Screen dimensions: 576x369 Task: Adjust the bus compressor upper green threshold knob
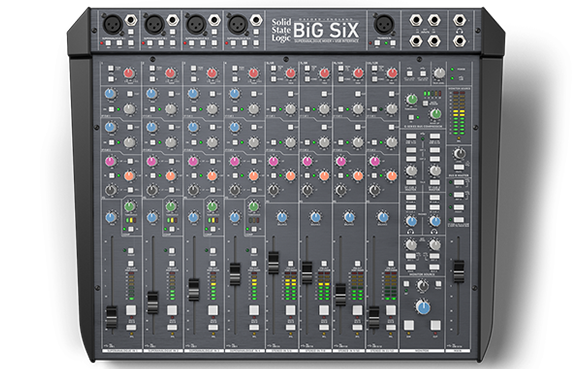(412, 99)
